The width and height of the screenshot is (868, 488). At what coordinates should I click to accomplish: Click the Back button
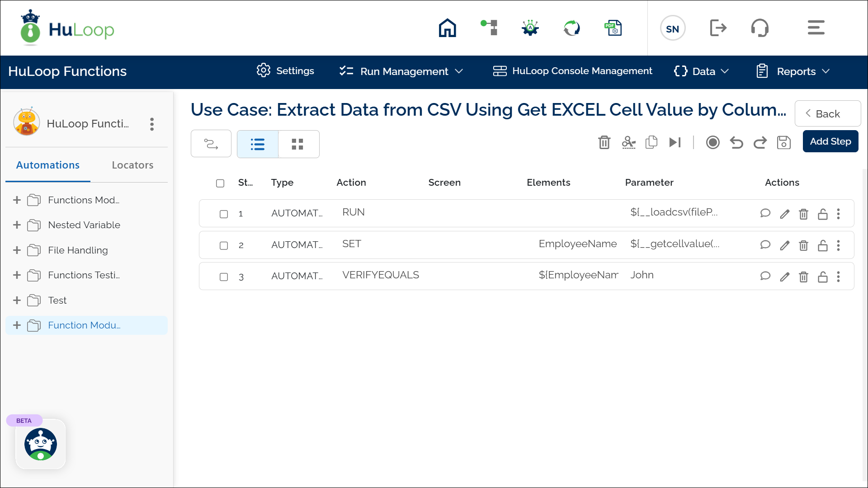pos(827,114)
